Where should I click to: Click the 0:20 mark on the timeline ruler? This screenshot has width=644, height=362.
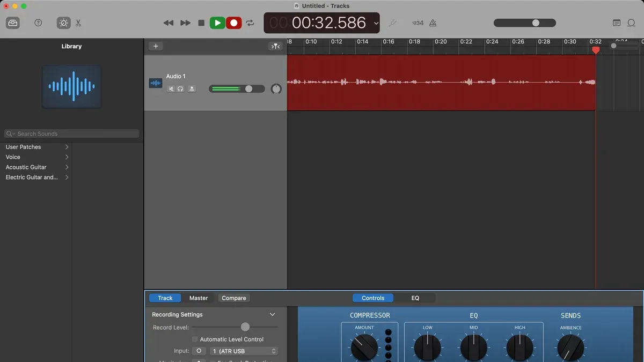441,42
